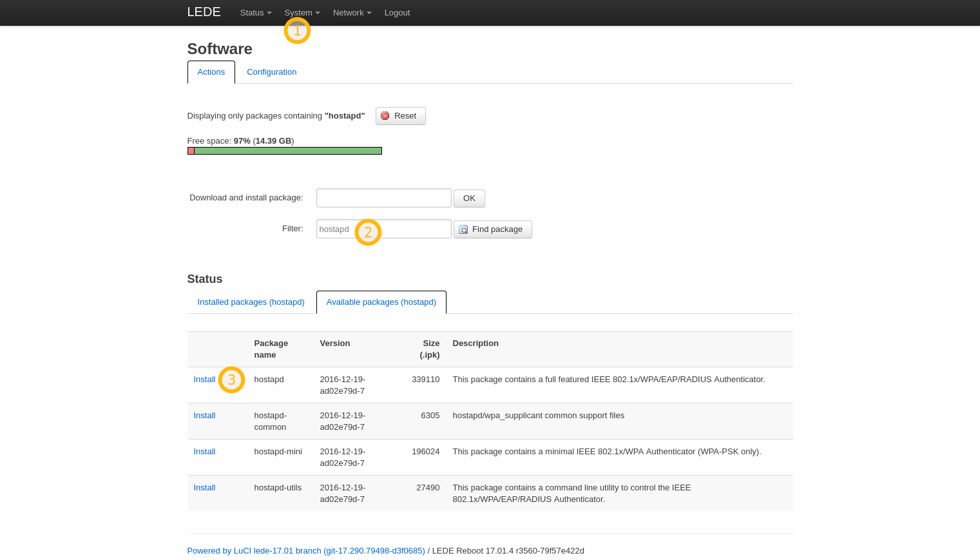The height and width of the screenshot is (560, 980).
Task: Click the free space progress bar
Action: pos(284,150)
